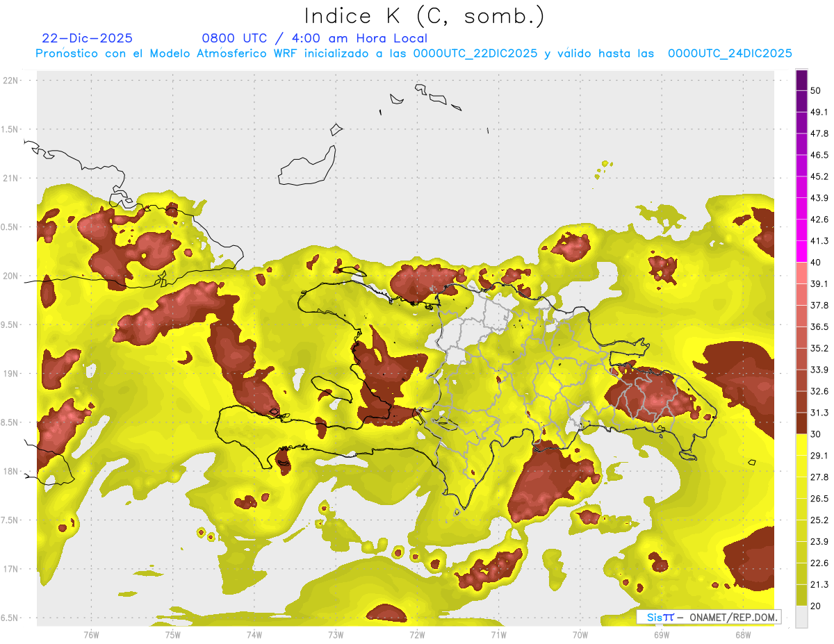
Task: Click the colorbar value "32.6"
Action: [819, 391]
